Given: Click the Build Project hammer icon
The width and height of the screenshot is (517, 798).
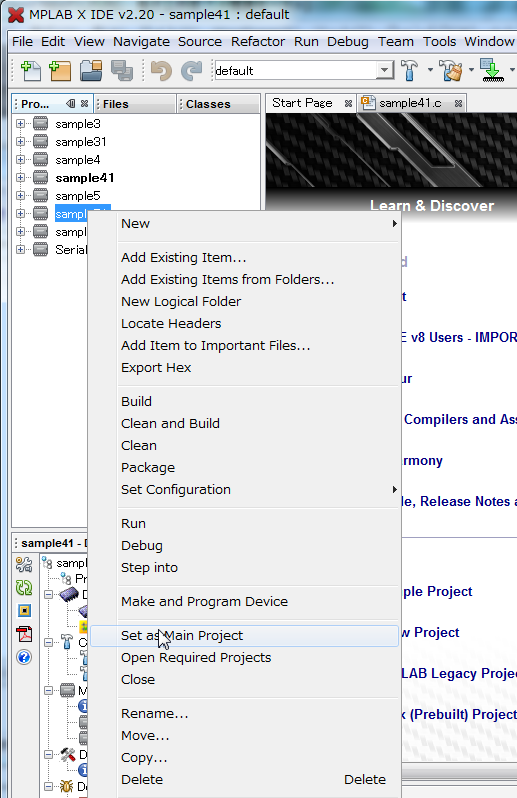Looking at the screenshot, I should click(x=410, y=70).
